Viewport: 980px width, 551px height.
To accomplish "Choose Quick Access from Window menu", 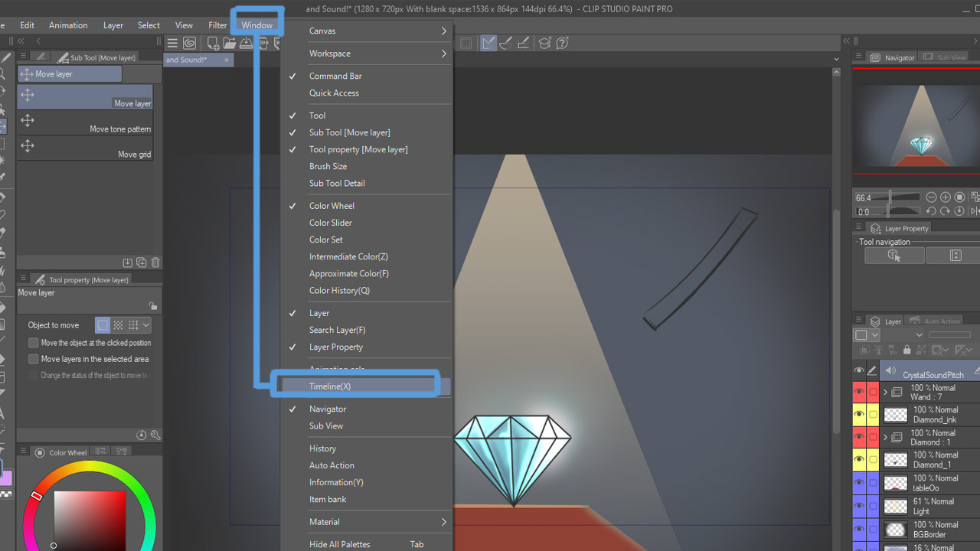I will tap(366, 93).
